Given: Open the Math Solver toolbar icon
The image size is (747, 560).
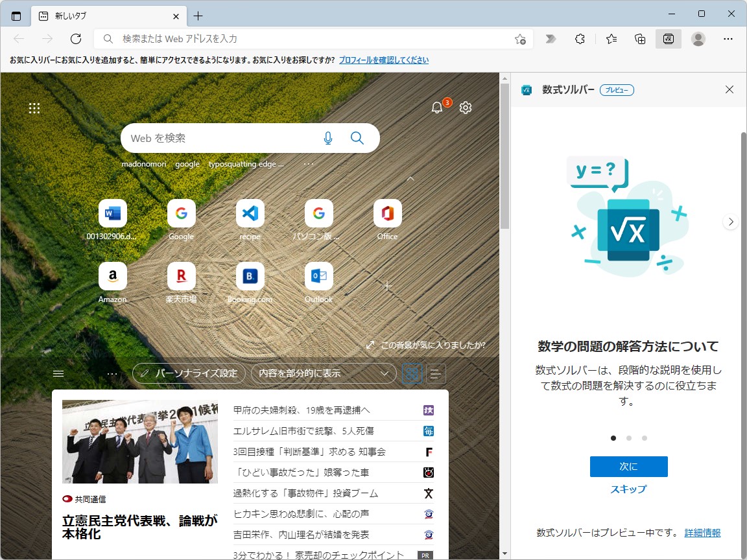Looking at the screenshot, I should tap(669, 38).
